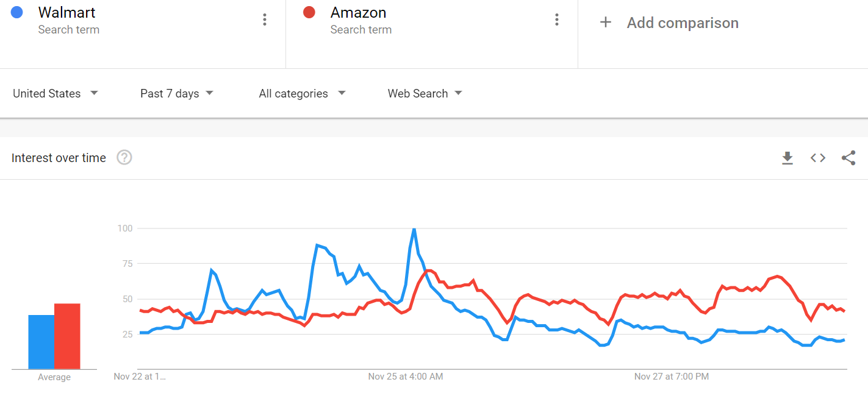Click the Walmart peak at 100 on the chart

(414, 229)
